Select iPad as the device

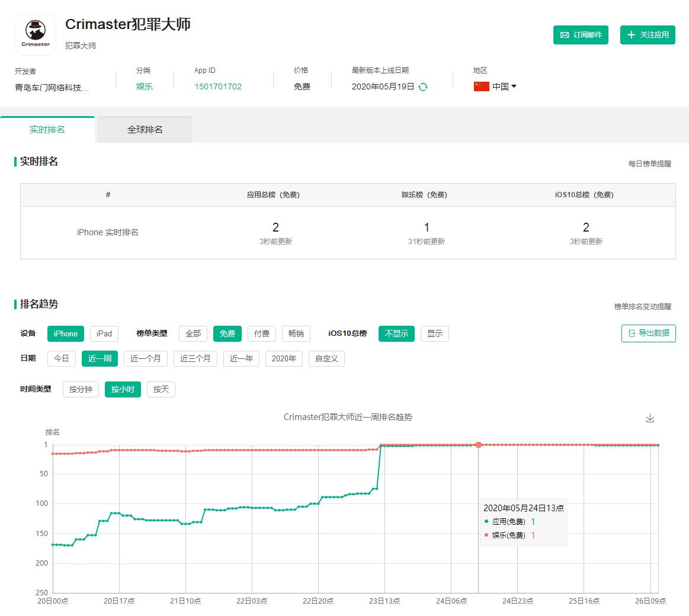pos(104,334)
